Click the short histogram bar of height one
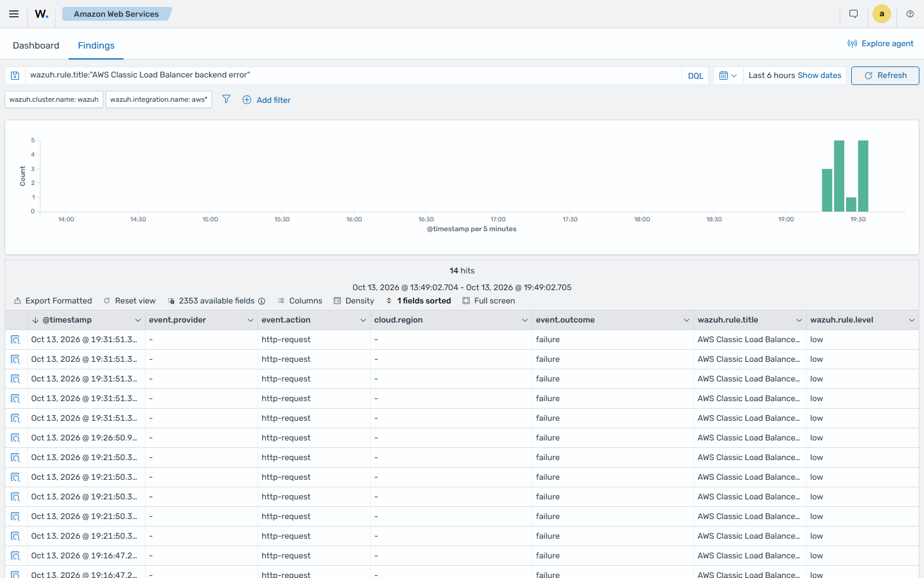924x578 pixels. pyautogui.click(x=851, y=205)
